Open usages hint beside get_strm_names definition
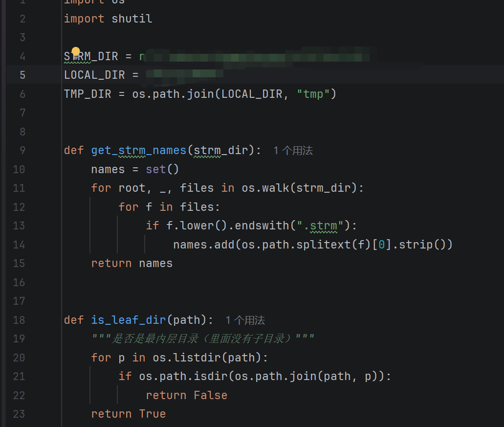Viewport: 504px width, 427px height. (293, 151)
